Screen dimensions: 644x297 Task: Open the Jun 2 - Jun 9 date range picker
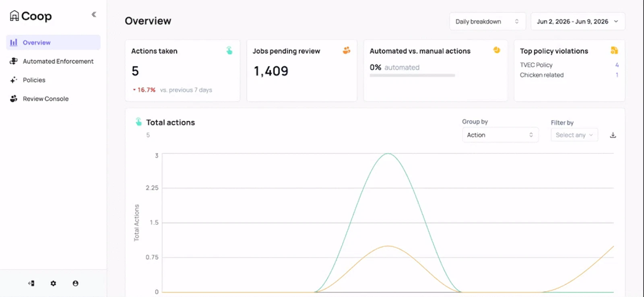point(578,21)
